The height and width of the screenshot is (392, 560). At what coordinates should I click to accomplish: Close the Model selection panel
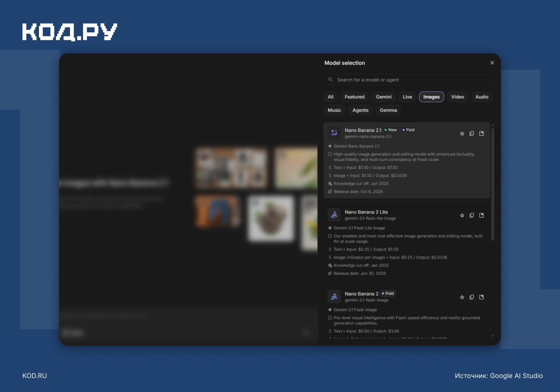(492, 63)
